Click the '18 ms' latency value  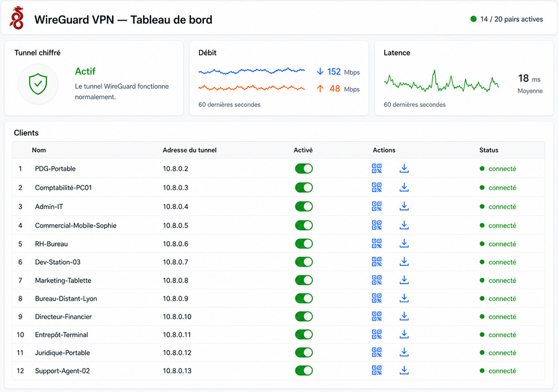529,78
